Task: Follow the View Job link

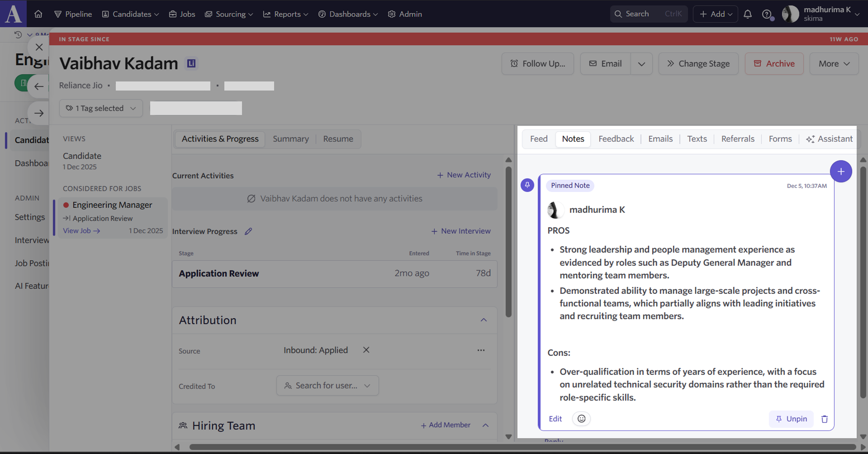Action: (81, 231)
